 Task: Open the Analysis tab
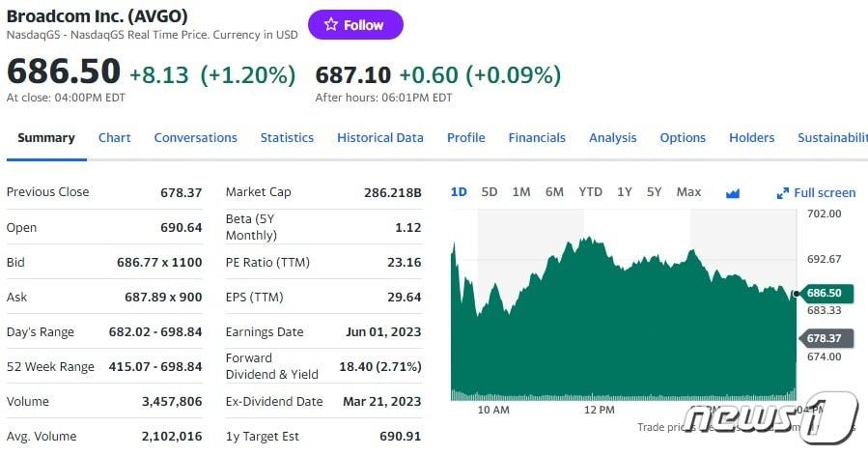point(613,137)
